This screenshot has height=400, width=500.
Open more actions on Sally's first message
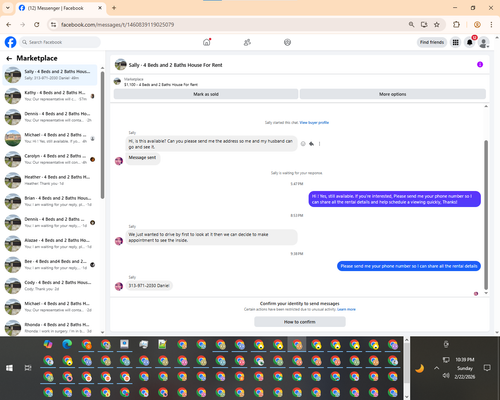319,144
